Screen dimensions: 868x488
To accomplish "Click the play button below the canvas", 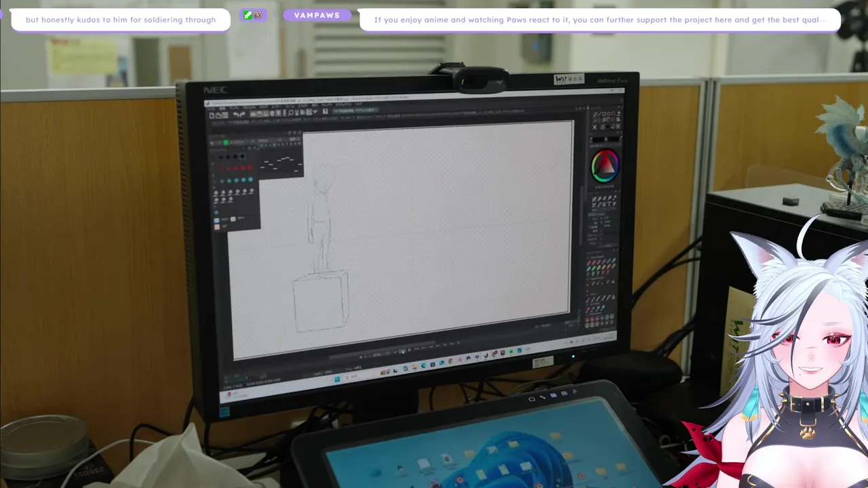I will [402, 351].
